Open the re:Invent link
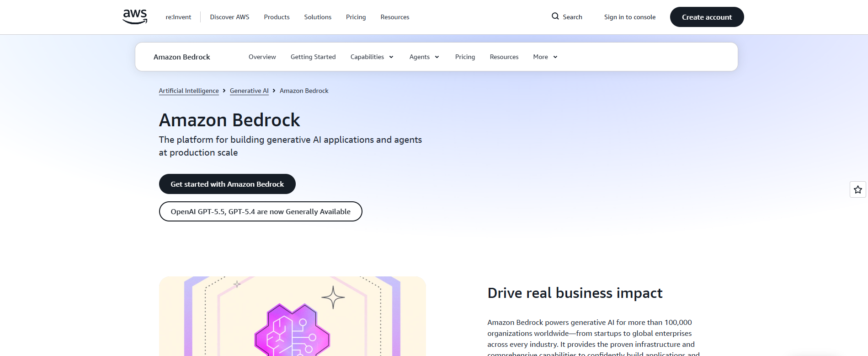 tap(178, 17)
